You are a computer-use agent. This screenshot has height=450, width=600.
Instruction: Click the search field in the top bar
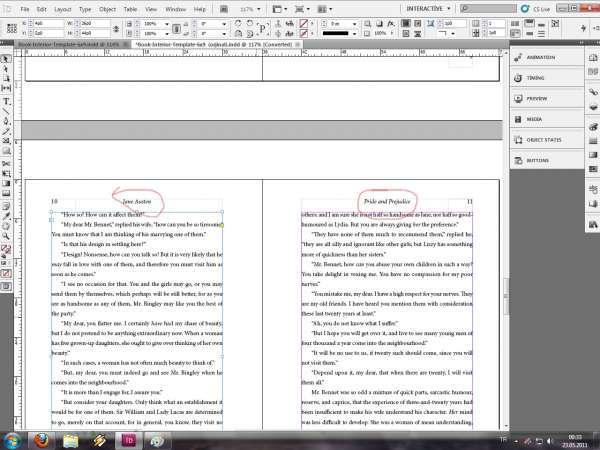pyautogui.click(x=488, y=8)
